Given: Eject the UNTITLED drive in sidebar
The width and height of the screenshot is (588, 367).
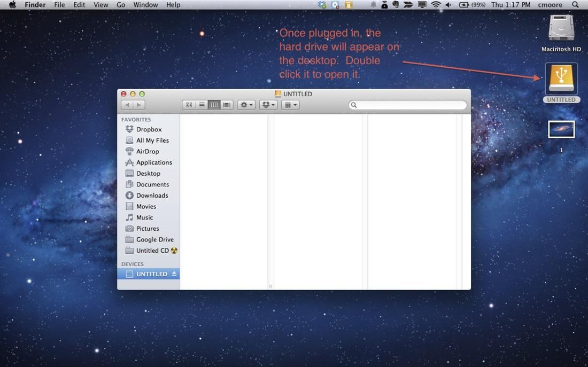Looking at the screenshot, I should [x=174, y=274].
